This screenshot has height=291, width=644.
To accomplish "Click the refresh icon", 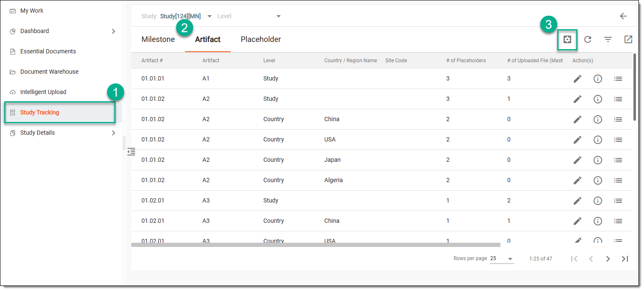I will point(588,39).
